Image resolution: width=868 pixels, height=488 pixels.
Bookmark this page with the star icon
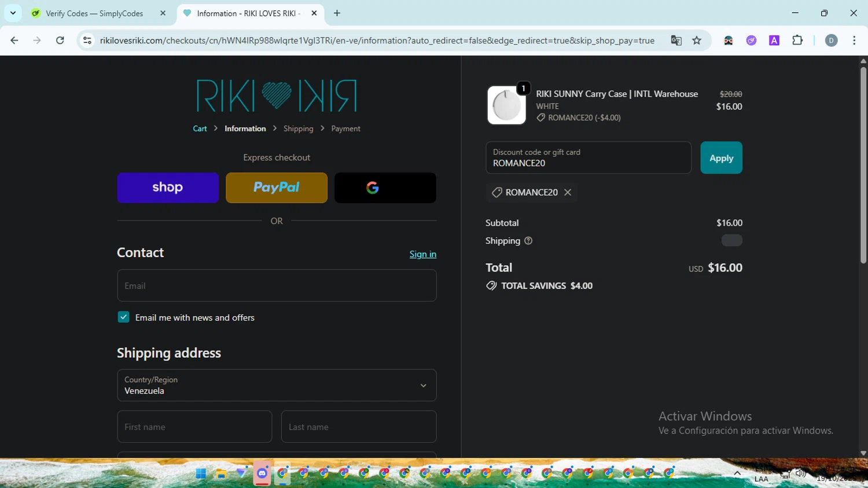pos(697,41)
